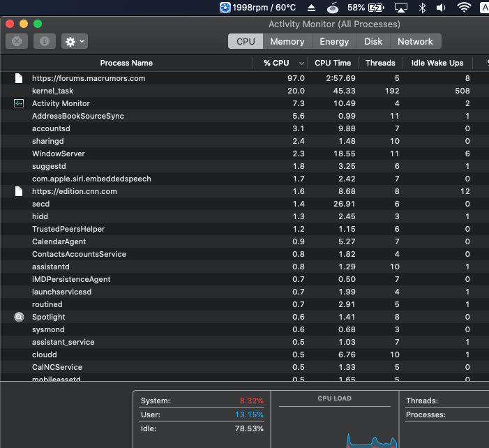Select the WindowServer process
This screenshot has width=489, height=448.
(59, 154)
